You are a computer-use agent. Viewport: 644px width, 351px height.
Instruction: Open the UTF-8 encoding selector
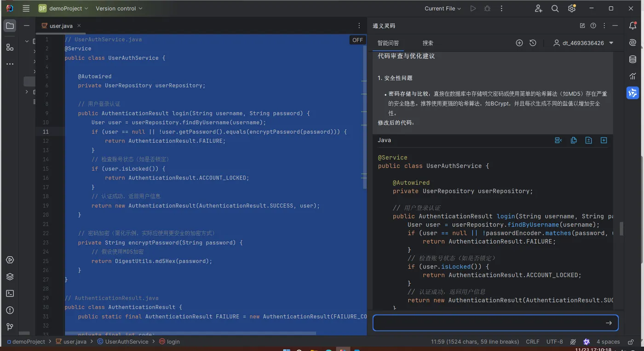coord(555,342)
